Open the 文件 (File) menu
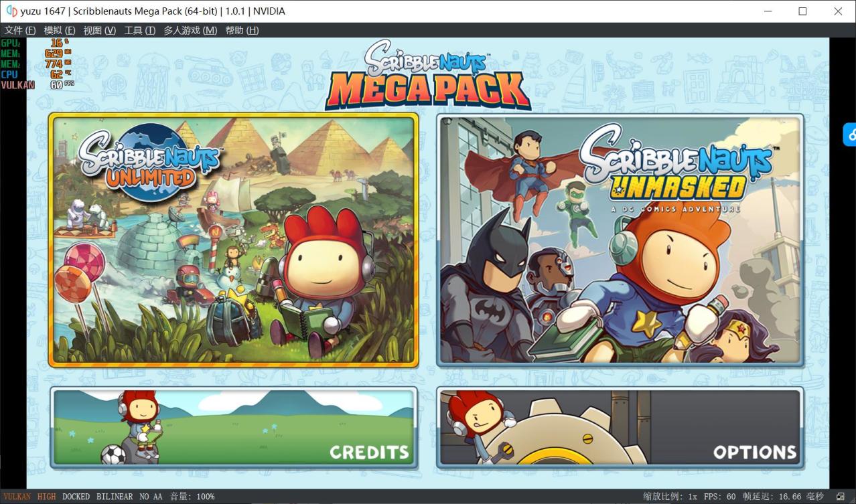The width and height of the screenshot is (856, 504). pos(20,30)
